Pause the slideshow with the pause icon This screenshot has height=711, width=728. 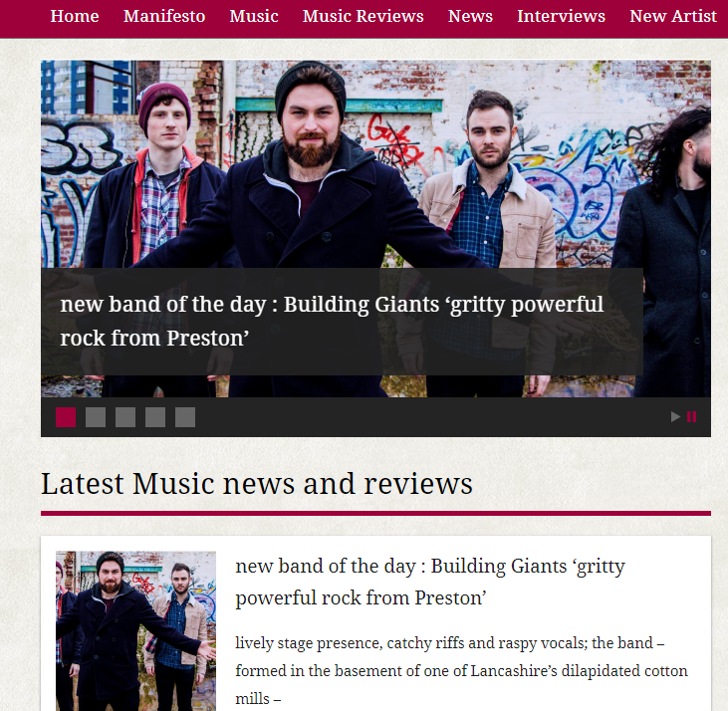(691, 417)
